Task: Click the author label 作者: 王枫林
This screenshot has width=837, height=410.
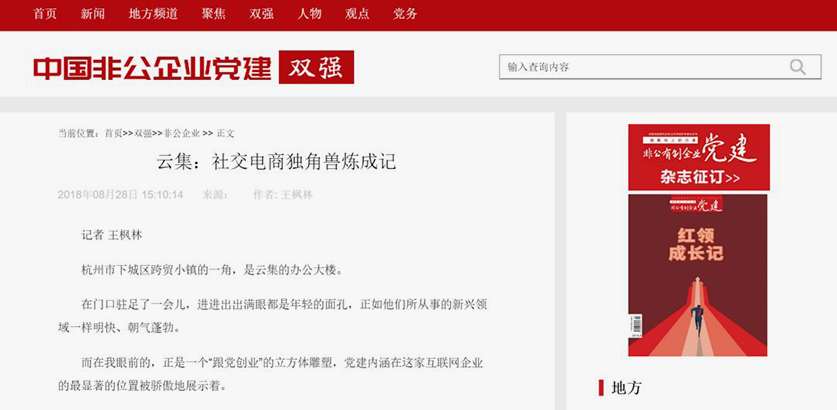Action: coord(283,195)
